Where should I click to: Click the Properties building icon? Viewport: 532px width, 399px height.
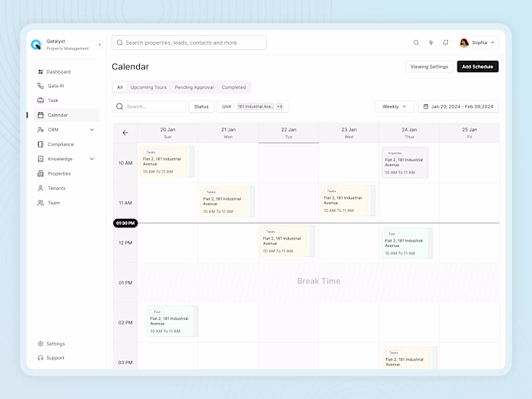click(x=40, y=173)
